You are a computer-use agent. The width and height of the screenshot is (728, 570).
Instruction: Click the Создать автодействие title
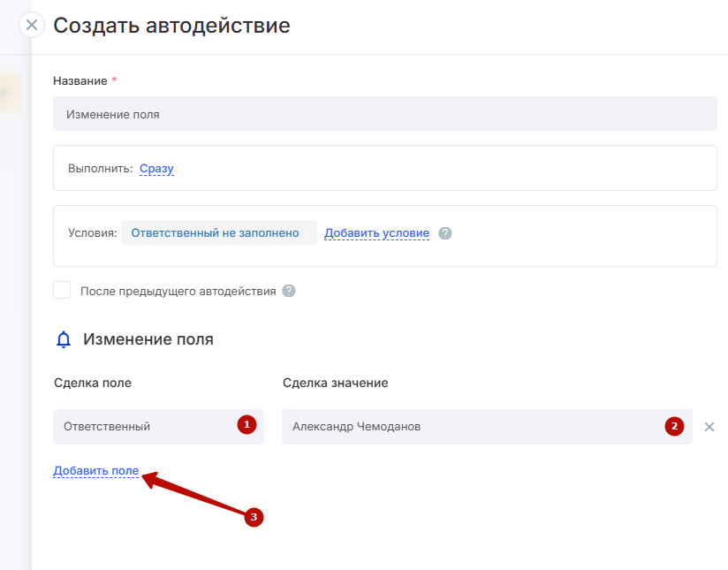pyautogui.click(x=171, y=26)
